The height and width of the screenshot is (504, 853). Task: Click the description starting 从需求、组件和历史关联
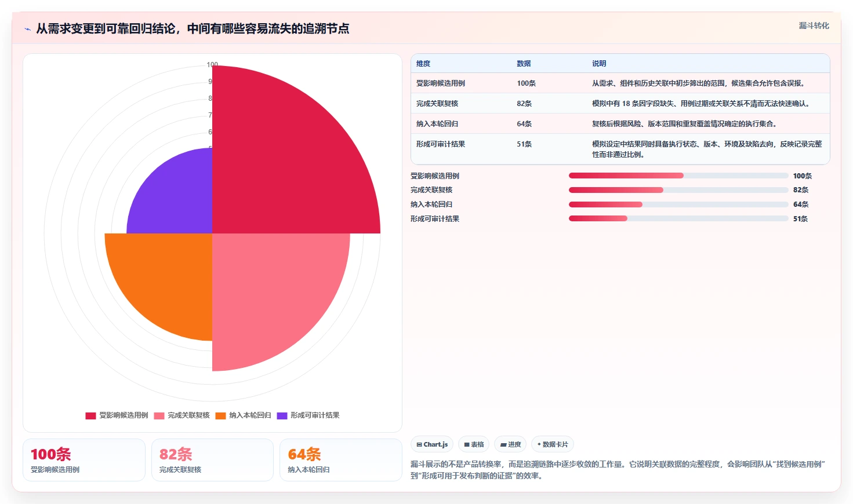[699, 83]
